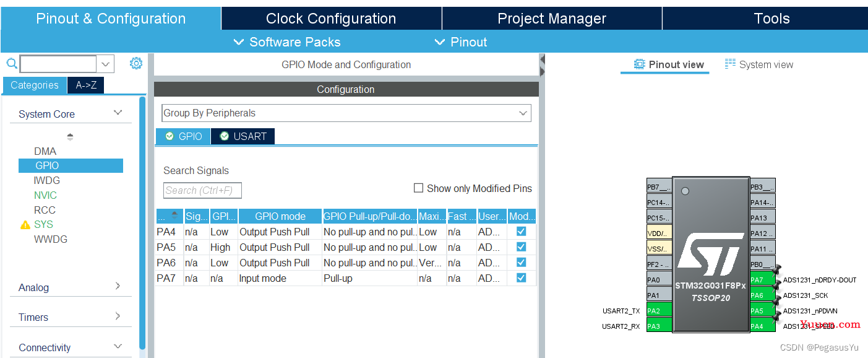Click green pin PA4 on chip
This screenshot has width=868, height=358.
tap(762, 326)
